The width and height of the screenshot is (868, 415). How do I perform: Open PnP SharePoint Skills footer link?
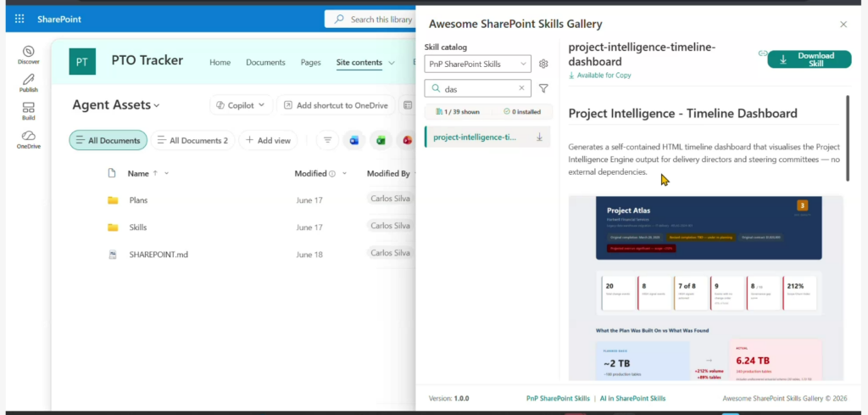pyautogui.click(x=558, y=398)
